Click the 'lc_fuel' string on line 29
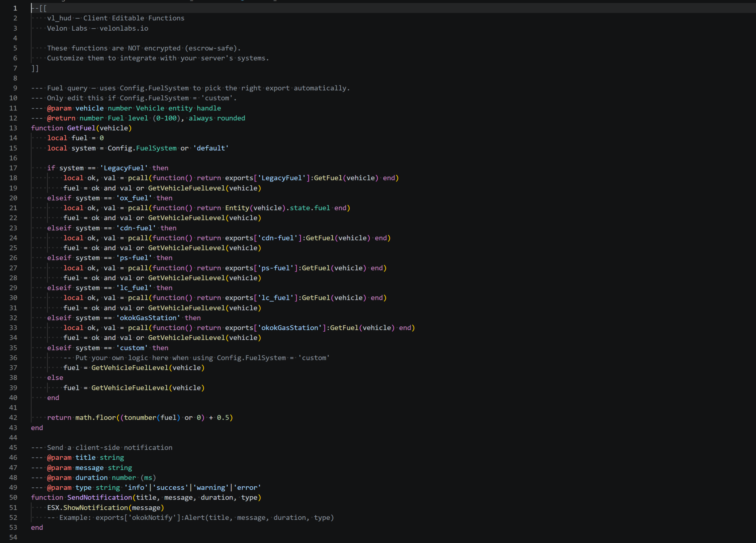Screen dimensions: 756x543 tap(134, 288)
